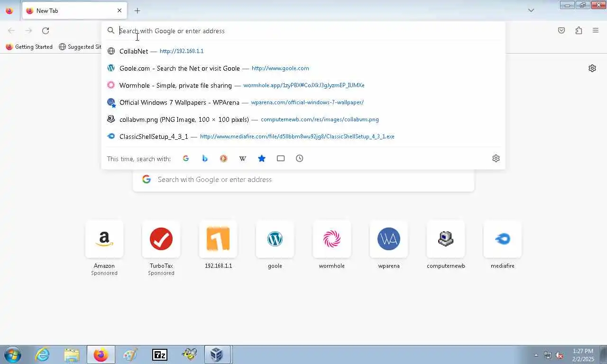Select the Goole.com suggestion row
The width and height of the screenshot is (607, 364).
point(303,68)
